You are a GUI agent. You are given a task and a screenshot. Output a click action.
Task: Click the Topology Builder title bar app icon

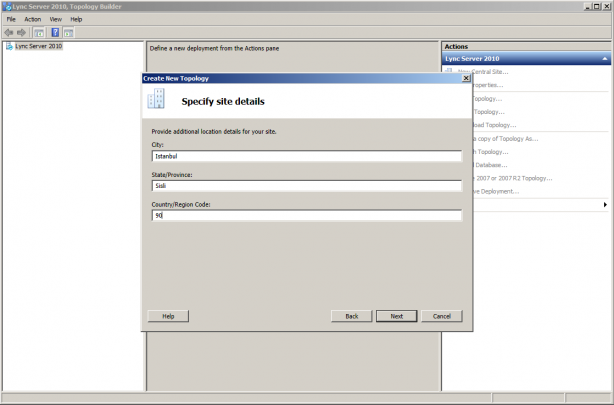tap(7, 6)
